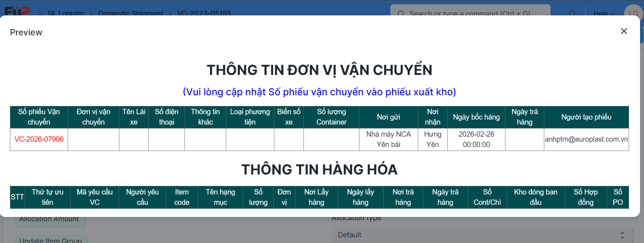Click the search magnifier icon

(x=401, y=14)
